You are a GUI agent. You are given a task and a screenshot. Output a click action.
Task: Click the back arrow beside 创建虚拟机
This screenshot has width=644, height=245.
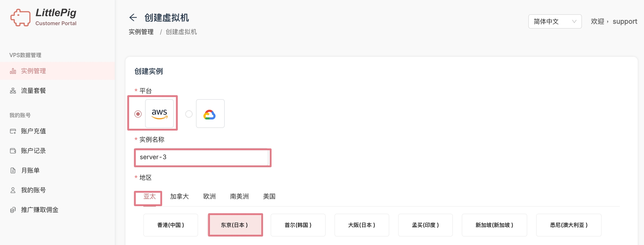(x=133, y=18)
